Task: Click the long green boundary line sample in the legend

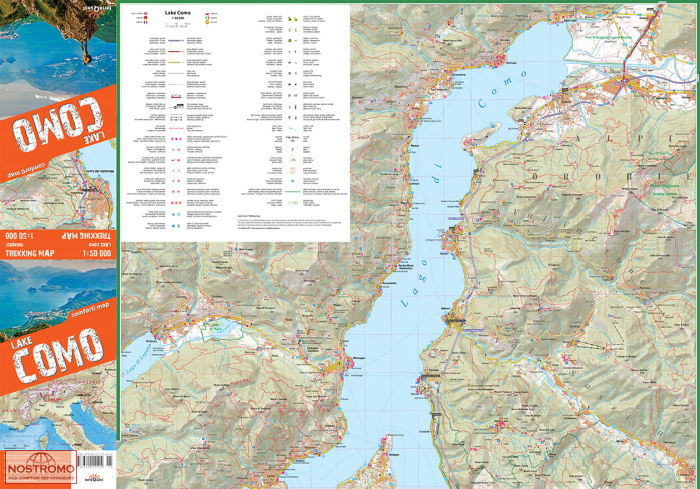Action: click(x=292, y=192)
